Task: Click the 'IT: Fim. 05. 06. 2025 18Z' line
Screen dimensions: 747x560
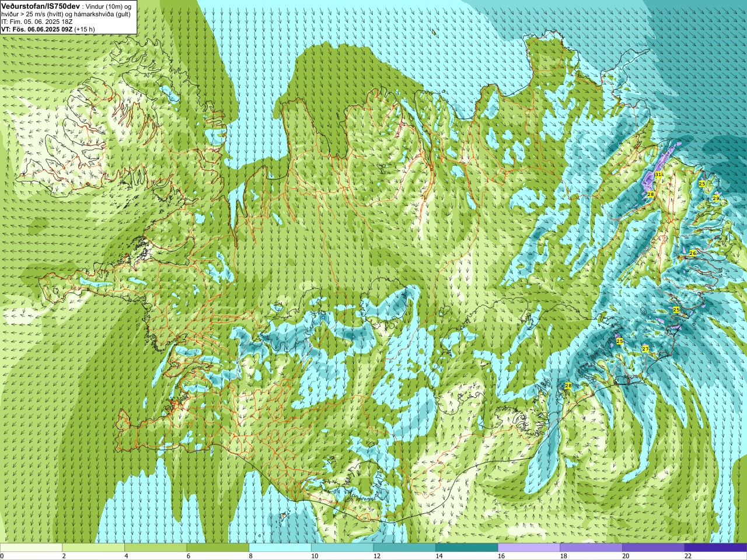Action: pyautogui.click(x=37, y=22)
